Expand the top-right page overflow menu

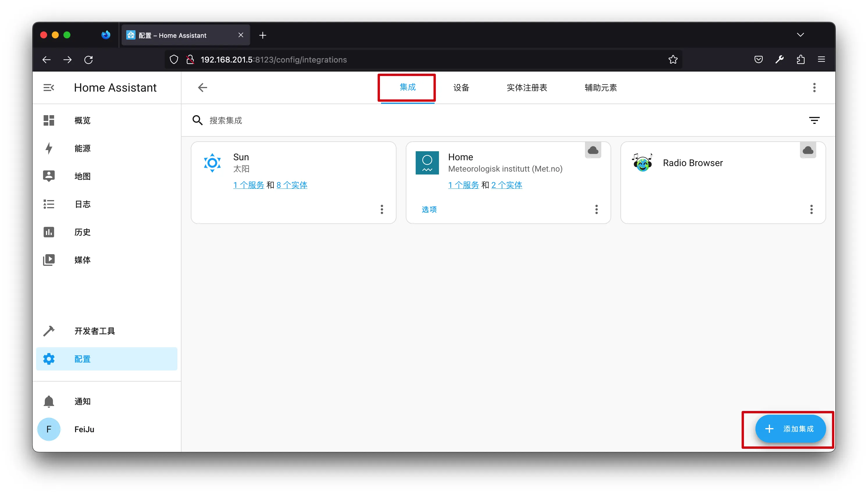pos(814,88)
